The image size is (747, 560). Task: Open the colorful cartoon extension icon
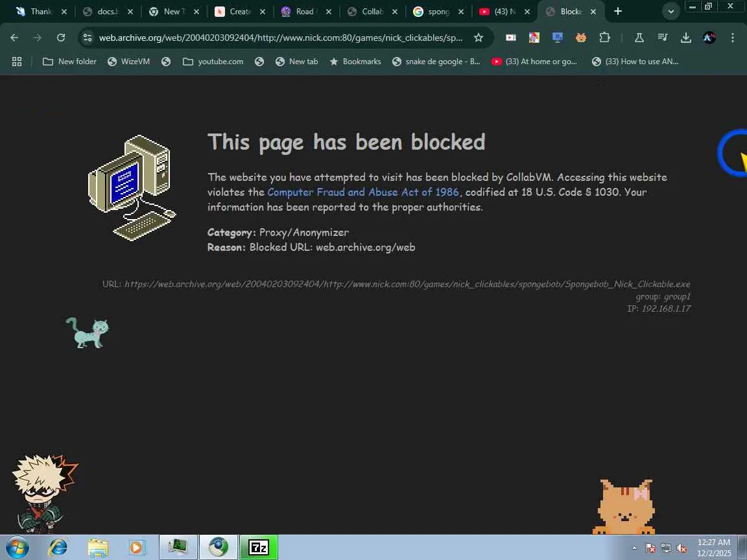point(534,38)
